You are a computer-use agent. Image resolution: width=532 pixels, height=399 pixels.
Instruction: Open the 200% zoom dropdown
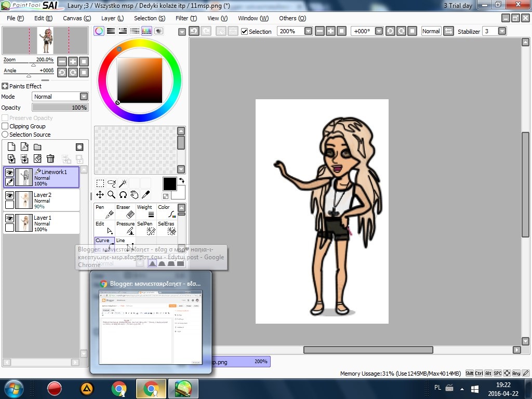[309, 31]
